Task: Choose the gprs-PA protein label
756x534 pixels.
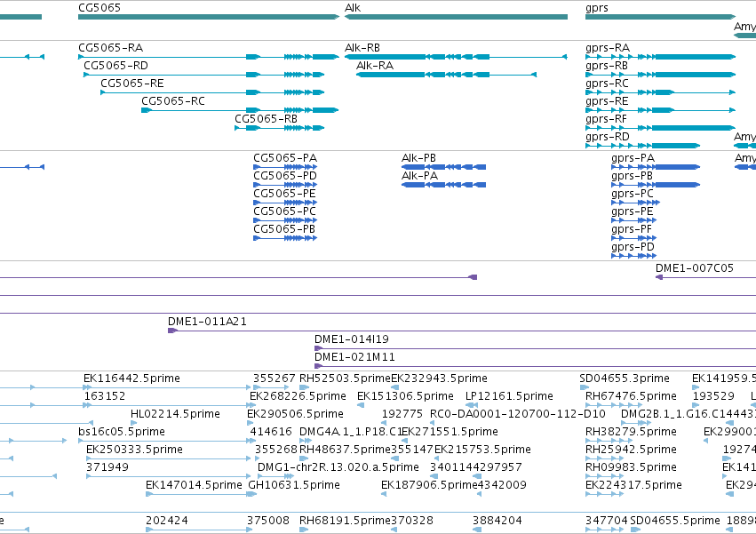Action: point(633,158)
